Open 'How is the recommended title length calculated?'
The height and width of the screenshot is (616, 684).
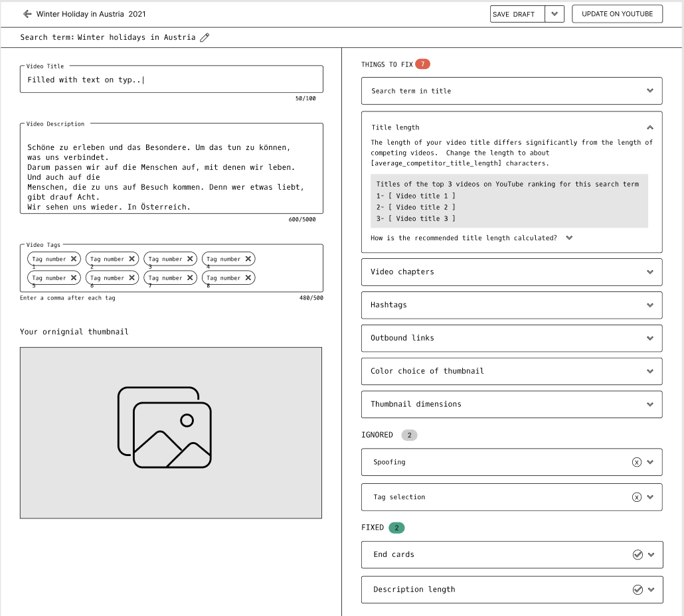tap(569, 238)
